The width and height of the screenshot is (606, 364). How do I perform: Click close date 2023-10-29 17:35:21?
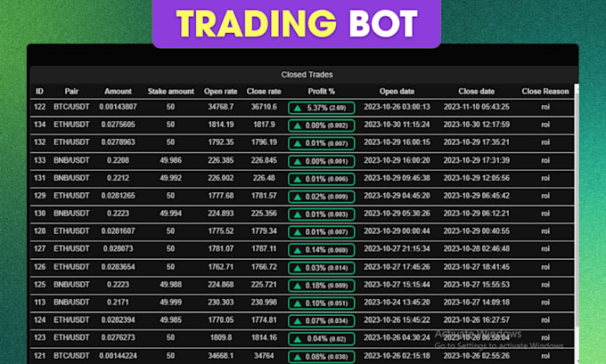click(477, 142)
